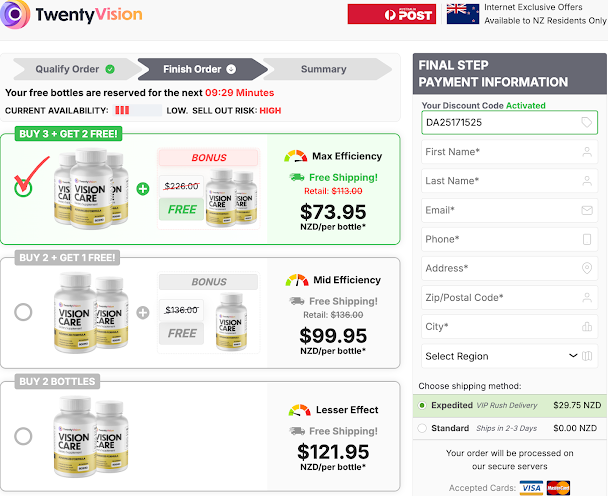
Task: Click the bonus free bottles thumbnail in top package
Action: tap(231, 198)
